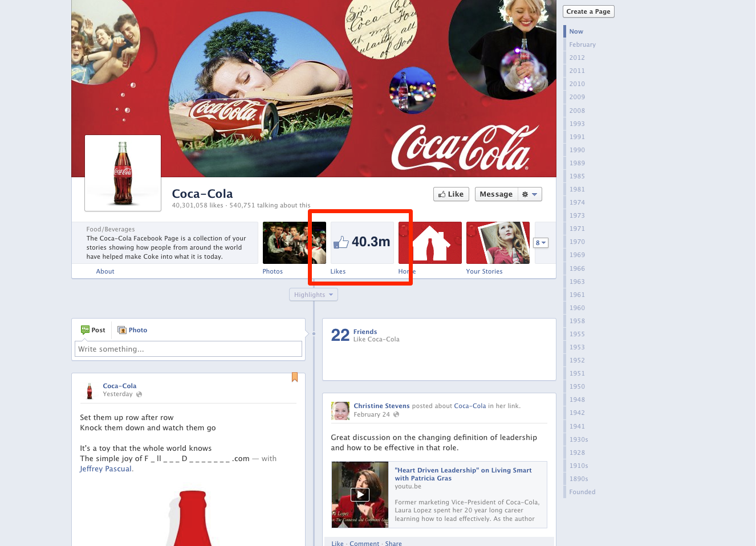Click the Coca-Cola bottle profile picture
The height and width of the screenshot is (546, 756).
click(123, 173)
